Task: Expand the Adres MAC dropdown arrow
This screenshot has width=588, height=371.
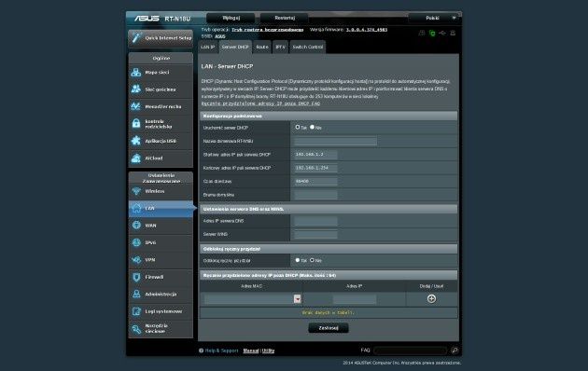Action: [298, 298]
